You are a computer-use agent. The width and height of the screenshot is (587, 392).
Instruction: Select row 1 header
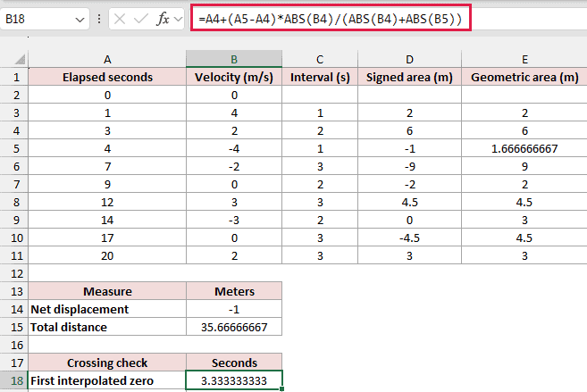click(14, 77)
